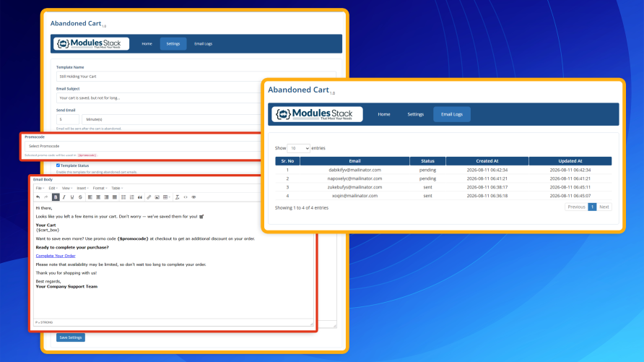Click created time 2026-08-11 06:42:34

[x=487, y=170]
